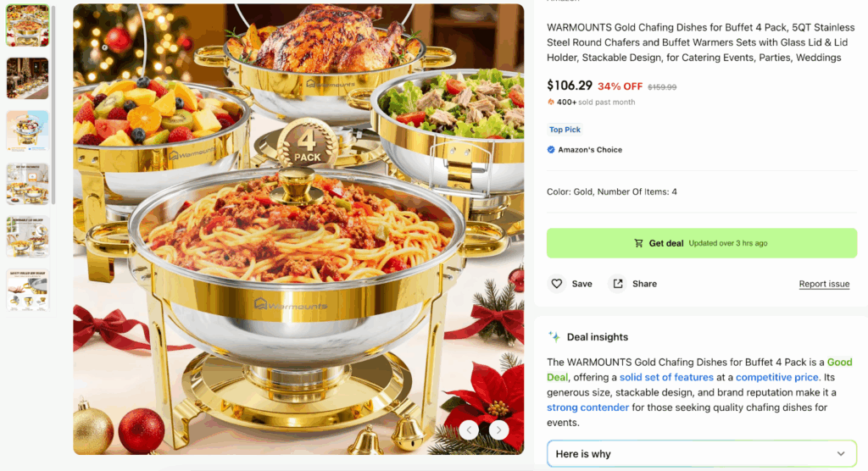Select the second thumbnail showing buffet table
This screenshot has width=868, height=471.
point(28,78)
